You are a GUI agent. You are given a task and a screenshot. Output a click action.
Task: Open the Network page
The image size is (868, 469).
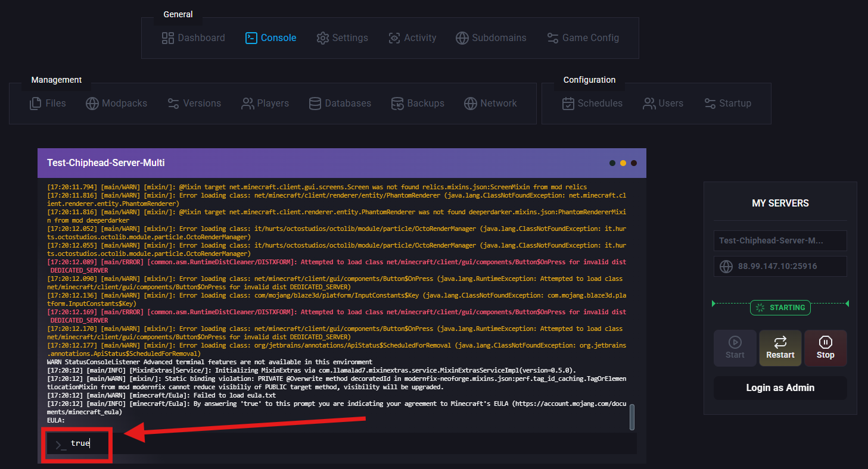pos(491,104)
